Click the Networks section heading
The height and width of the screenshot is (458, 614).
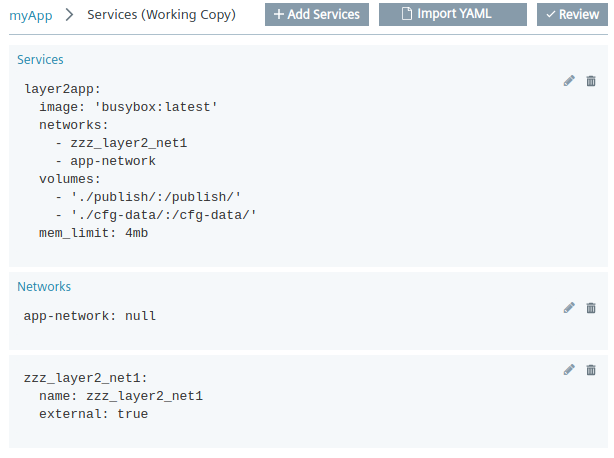(x=44, y=287)
